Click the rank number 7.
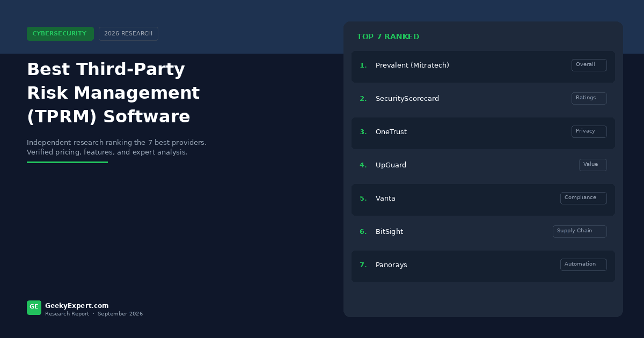This screenshot has width=644, height=338. coord(363,265)
